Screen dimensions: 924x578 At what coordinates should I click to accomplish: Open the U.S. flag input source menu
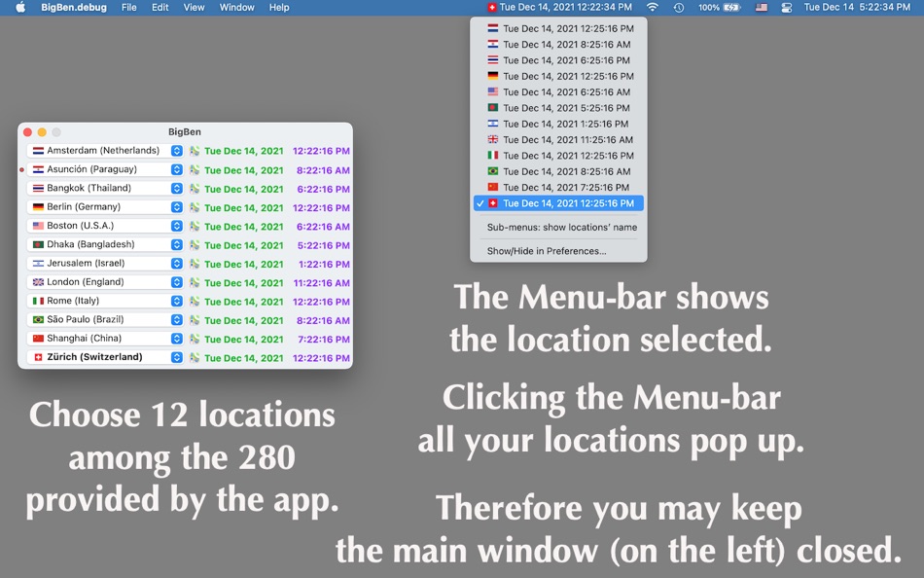pos(762,8)
